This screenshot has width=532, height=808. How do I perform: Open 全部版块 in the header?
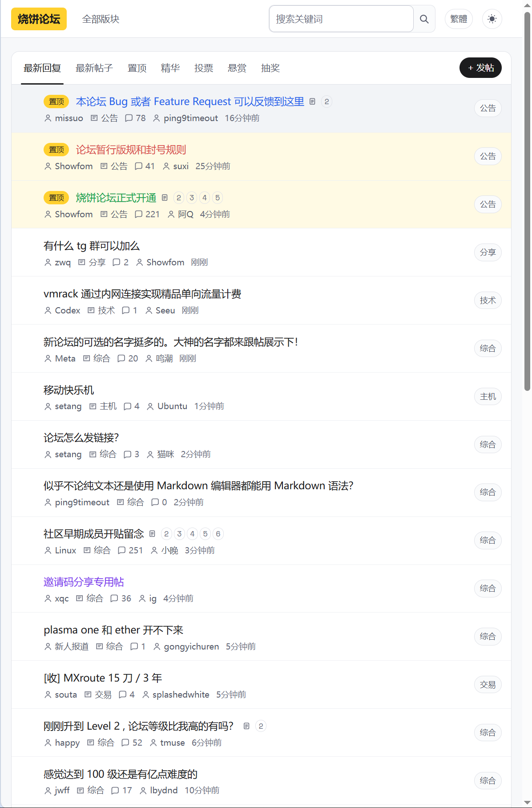pyautogui.click(x=101, y=19)
